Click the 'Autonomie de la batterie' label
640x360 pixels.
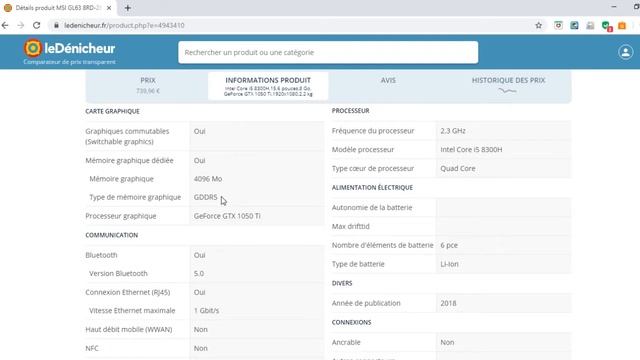[x=371, y=207]
